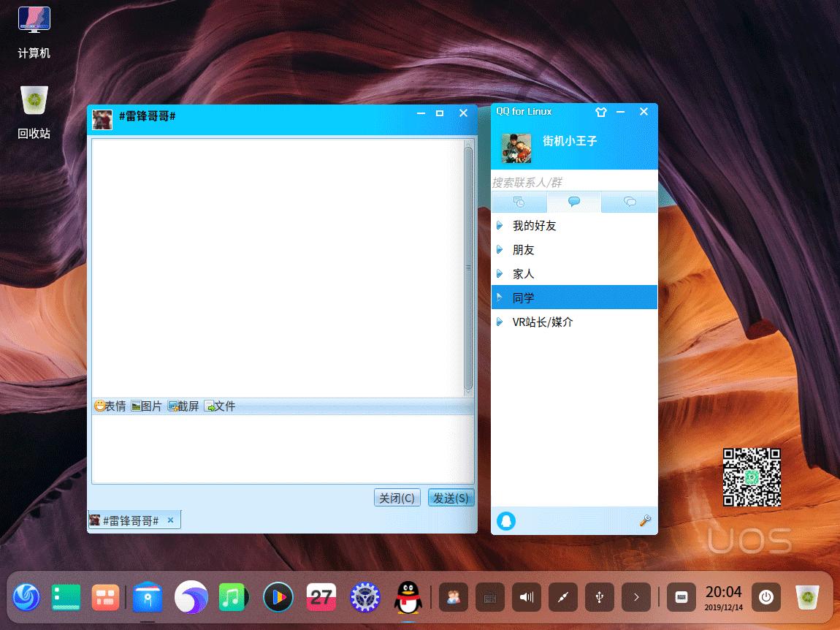Select the 截屏 screen capture tool
This screenshot has width=840, height=630.
pos(183,406)
